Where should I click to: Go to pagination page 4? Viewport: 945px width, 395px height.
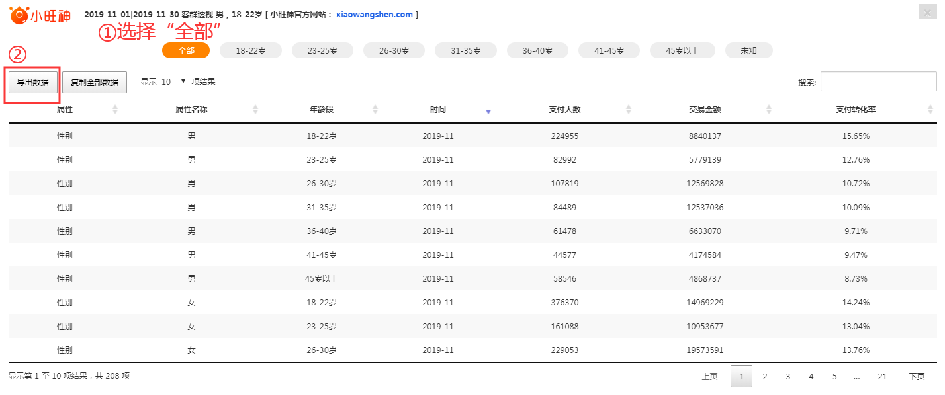coord(811,377)
